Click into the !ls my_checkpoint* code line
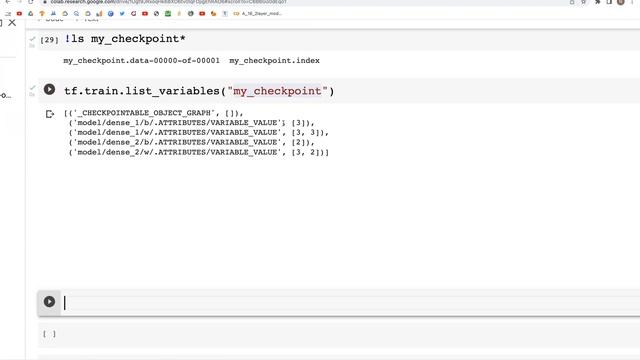Viewport: 640px width, 360px height. (x=125, y=39)
